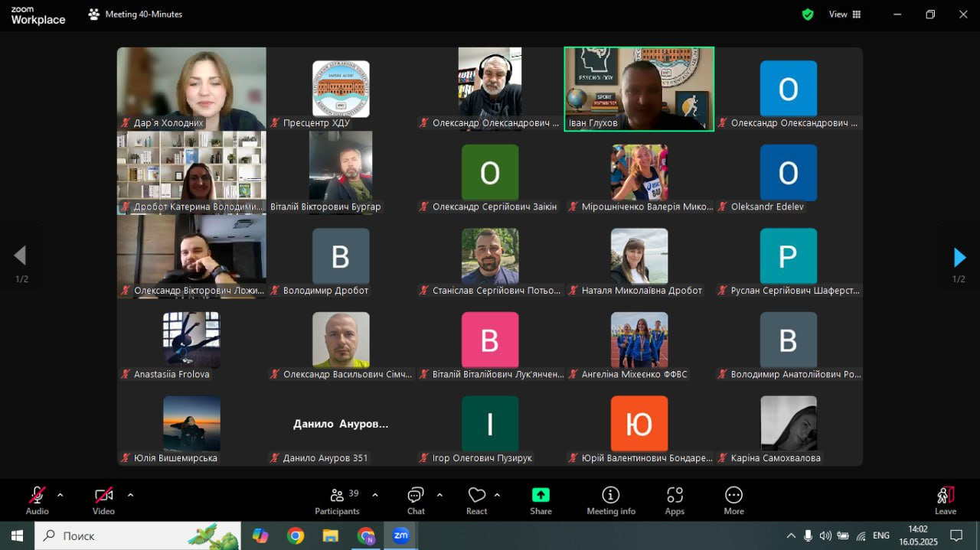
Task: Click the green encryption shield icon
Action: click(808, 14)
